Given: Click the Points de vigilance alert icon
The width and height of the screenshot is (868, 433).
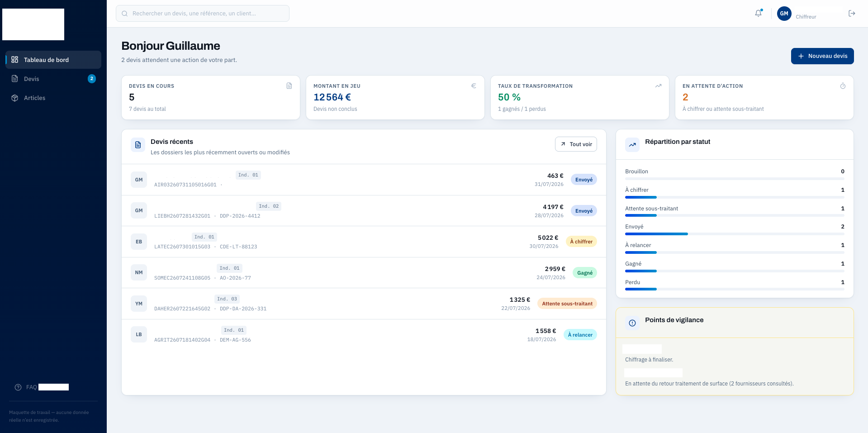Looking at the screenshot, I should (x=632, y=323).
